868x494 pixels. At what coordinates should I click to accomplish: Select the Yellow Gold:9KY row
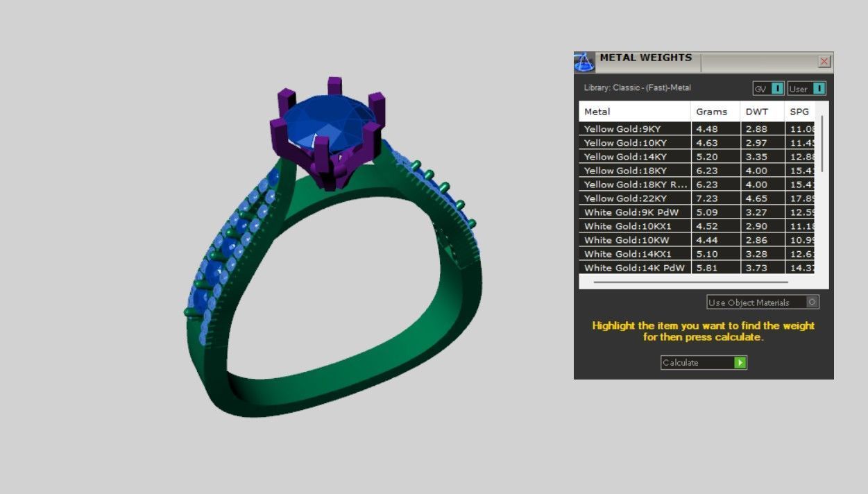point(697,129)
